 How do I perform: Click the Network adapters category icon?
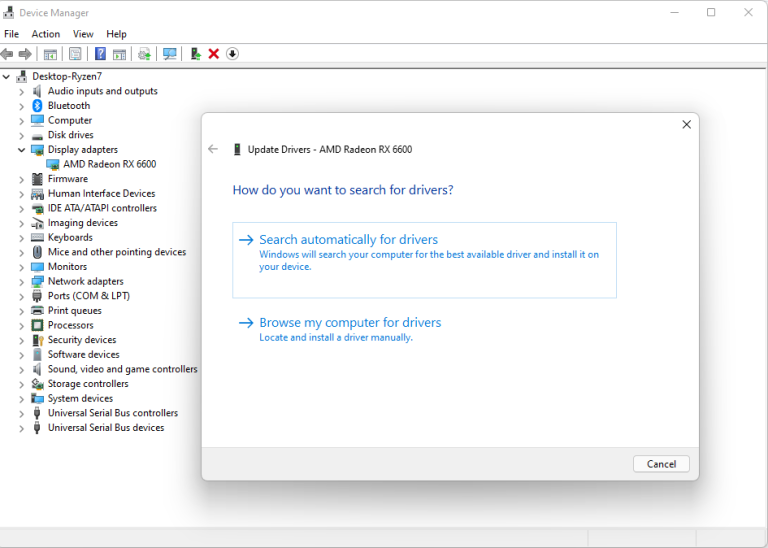coord(37,282)
